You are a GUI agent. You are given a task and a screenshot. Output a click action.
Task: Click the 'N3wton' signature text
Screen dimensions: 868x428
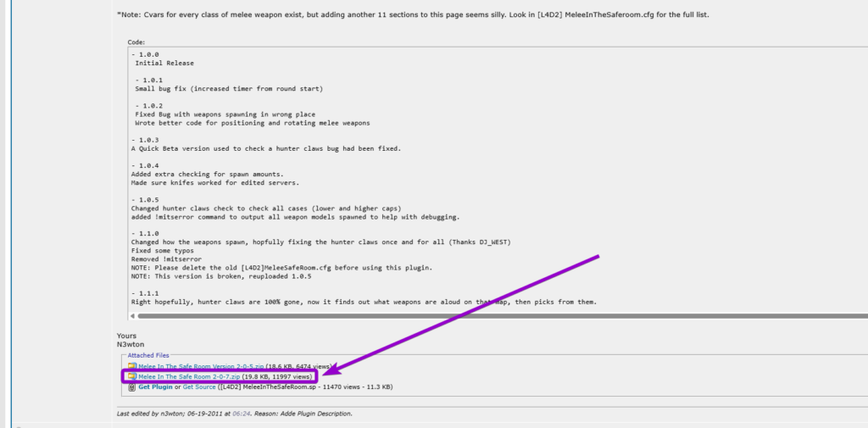coord(131,344)
